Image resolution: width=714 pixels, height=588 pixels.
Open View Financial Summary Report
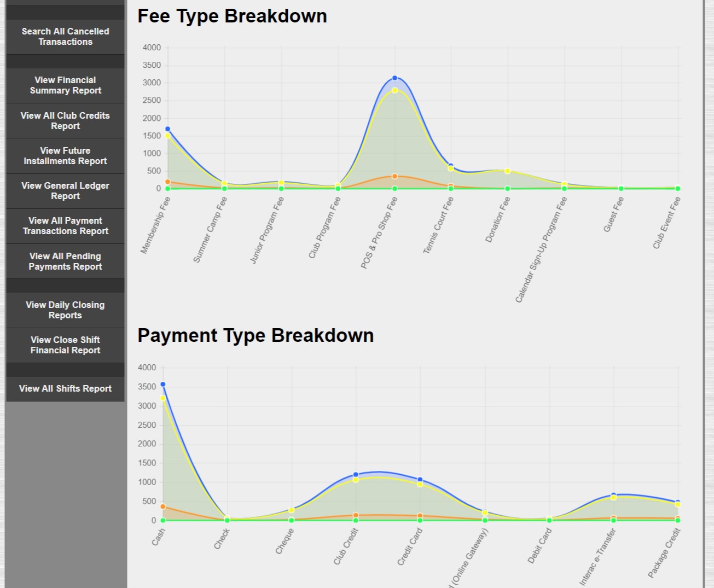pyautogui.click(x=65, y=85)
